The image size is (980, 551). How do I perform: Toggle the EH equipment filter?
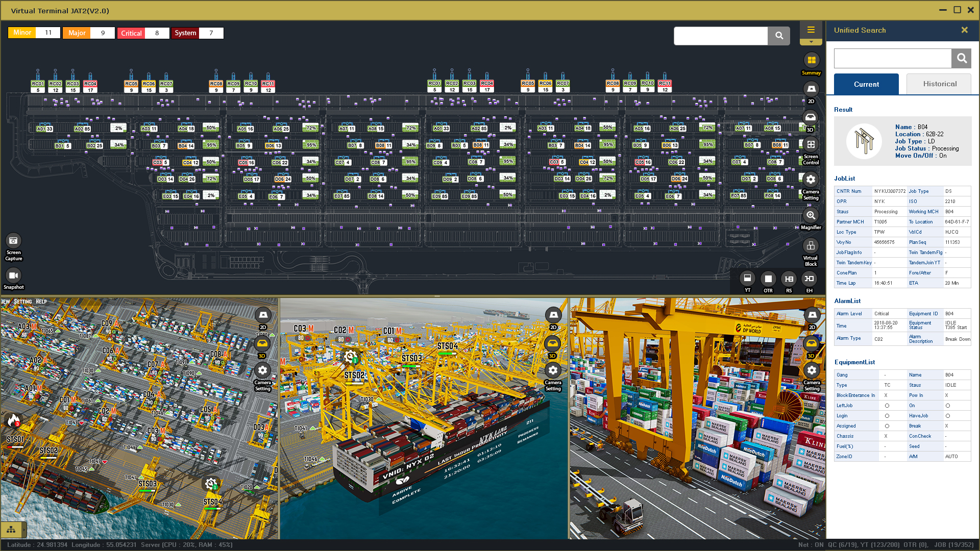810,279
